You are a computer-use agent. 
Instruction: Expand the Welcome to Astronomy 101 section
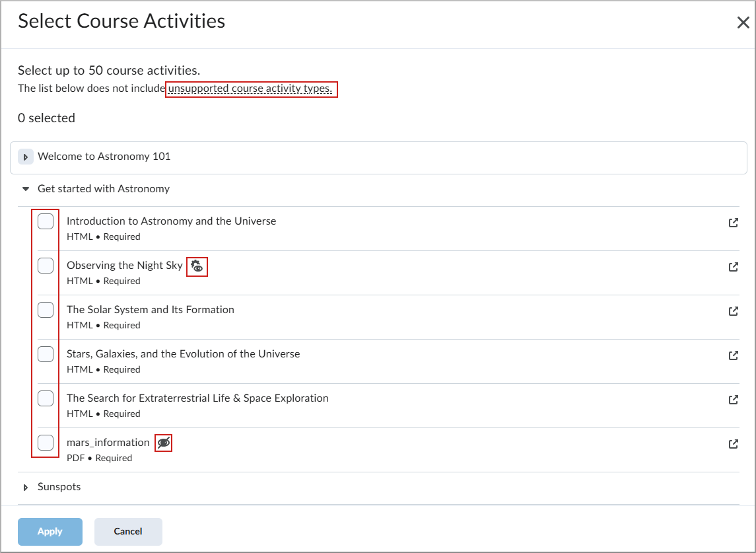coord(25,157)
